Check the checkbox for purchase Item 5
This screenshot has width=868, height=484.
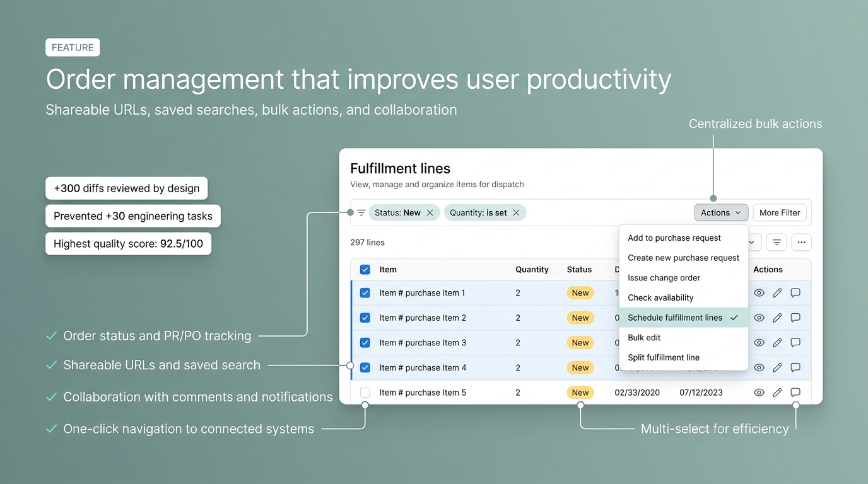click(365, 393)
